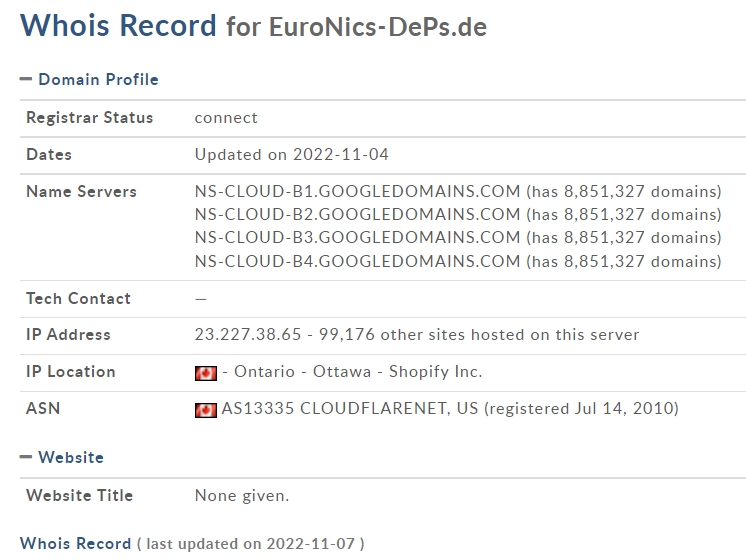
Task: Open NS-CLOUD-B3.GOOGLEDOMAINS.COM name server entry
Action: pos(357,237)
